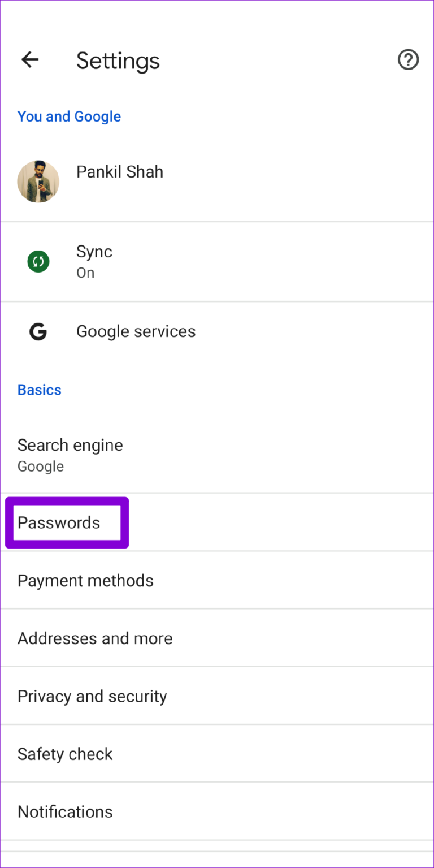Click the Google services 'G' icon
The height and width of the screenshot is (868, 434).
pyautogui.click(x=38, y=331)
